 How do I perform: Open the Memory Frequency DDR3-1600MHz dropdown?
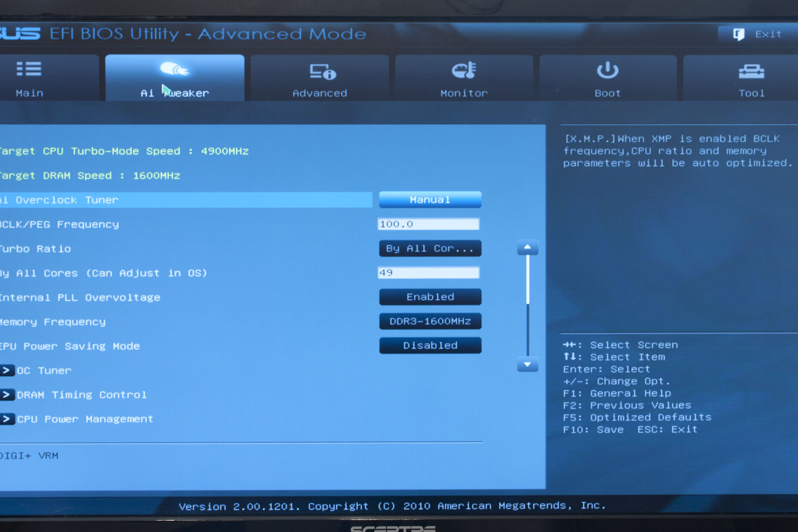430,321
